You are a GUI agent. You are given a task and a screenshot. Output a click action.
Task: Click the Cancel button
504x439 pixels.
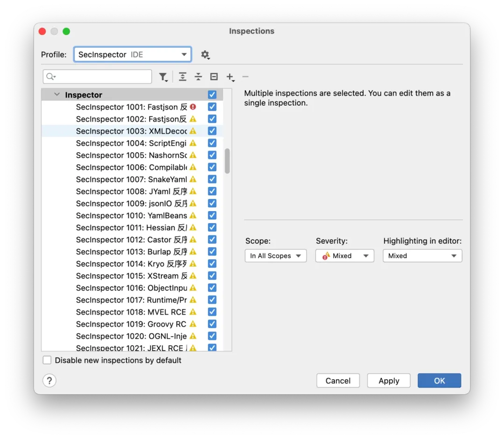[338, 381]
